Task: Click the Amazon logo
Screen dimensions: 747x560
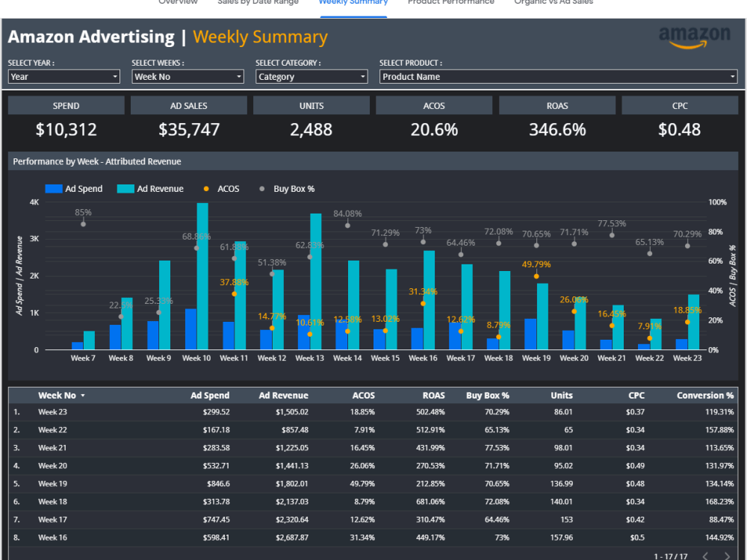Action: tap(695, 37)
